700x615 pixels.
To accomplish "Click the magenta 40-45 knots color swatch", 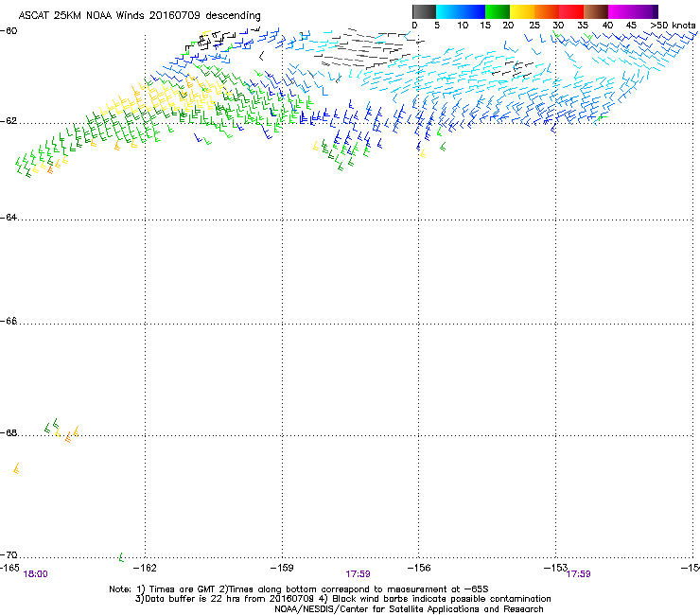I will 621,11.
